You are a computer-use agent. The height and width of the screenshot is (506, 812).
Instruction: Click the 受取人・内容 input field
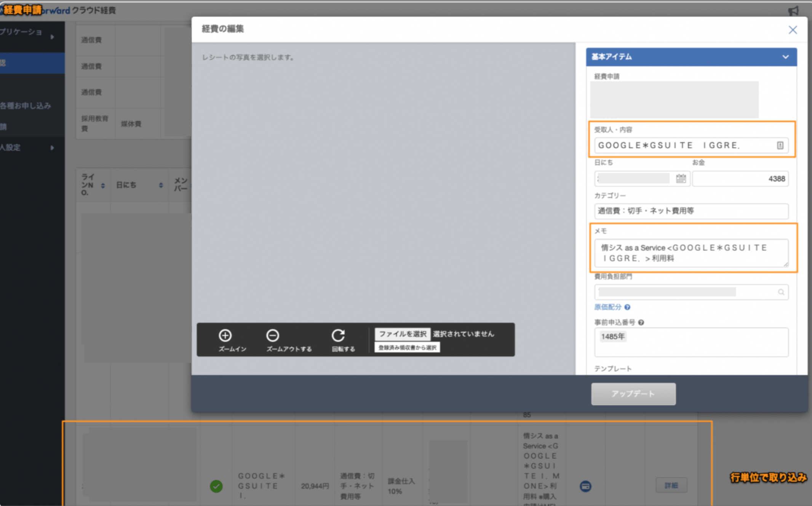tap(691, 145)
